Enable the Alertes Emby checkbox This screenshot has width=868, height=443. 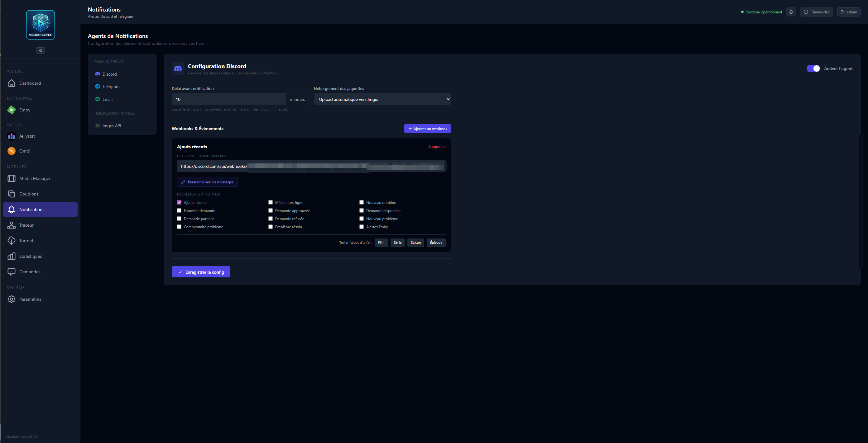[361, 227]
